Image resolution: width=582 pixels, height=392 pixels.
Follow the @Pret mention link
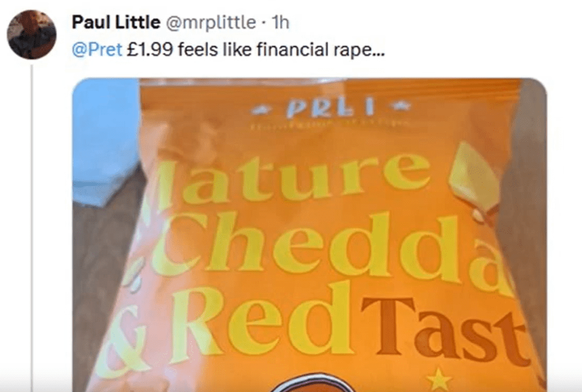pos(97,49)
